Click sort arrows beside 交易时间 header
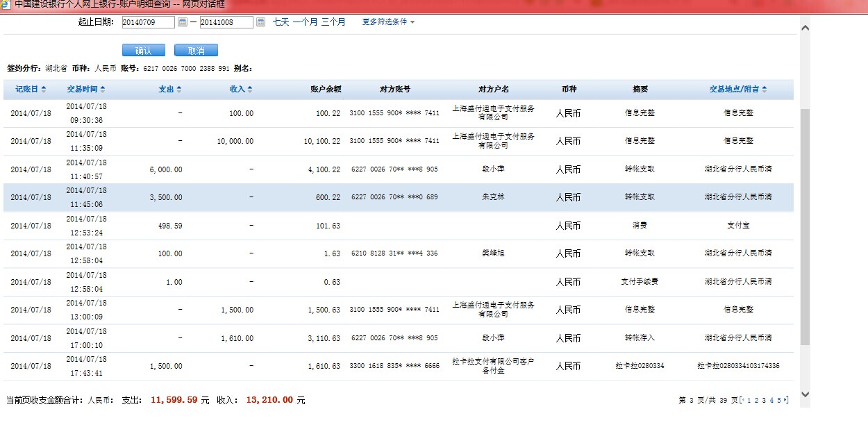Image resolution: width=868 pixels, height=434 pixels. [103, 90]
